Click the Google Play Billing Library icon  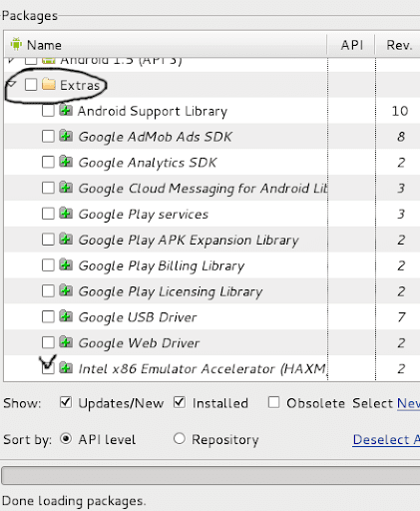pos(66,264)
